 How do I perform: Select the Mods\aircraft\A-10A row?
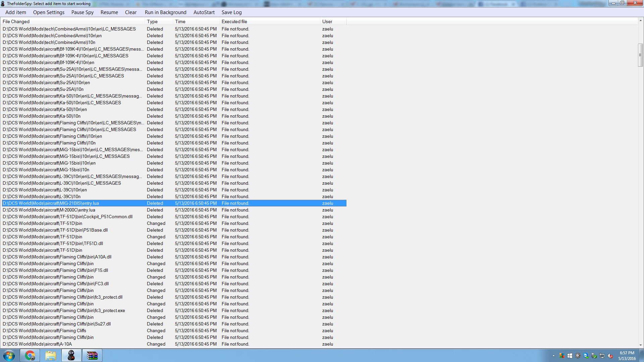tap(174, 344)
